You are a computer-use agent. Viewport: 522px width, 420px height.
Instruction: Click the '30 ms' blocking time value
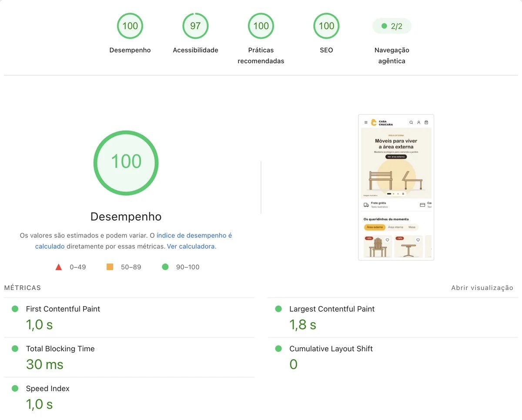44,364
